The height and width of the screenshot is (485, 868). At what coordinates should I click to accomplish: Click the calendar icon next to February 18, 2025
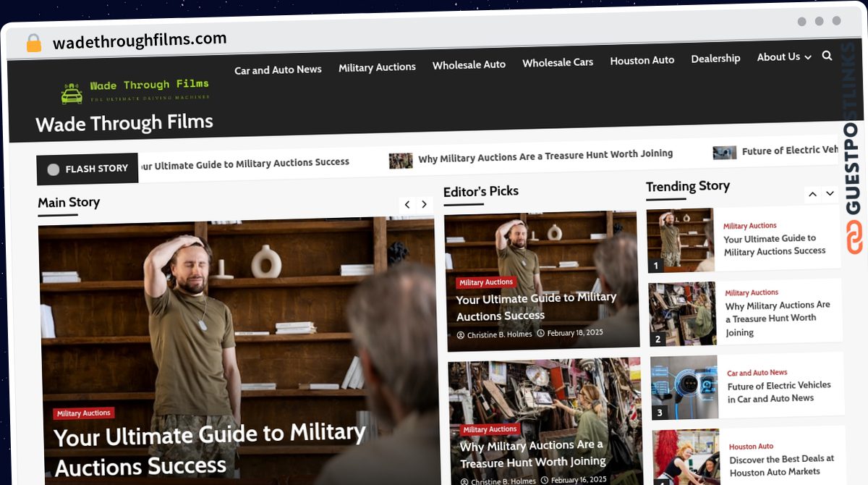[x=542, y=334]
